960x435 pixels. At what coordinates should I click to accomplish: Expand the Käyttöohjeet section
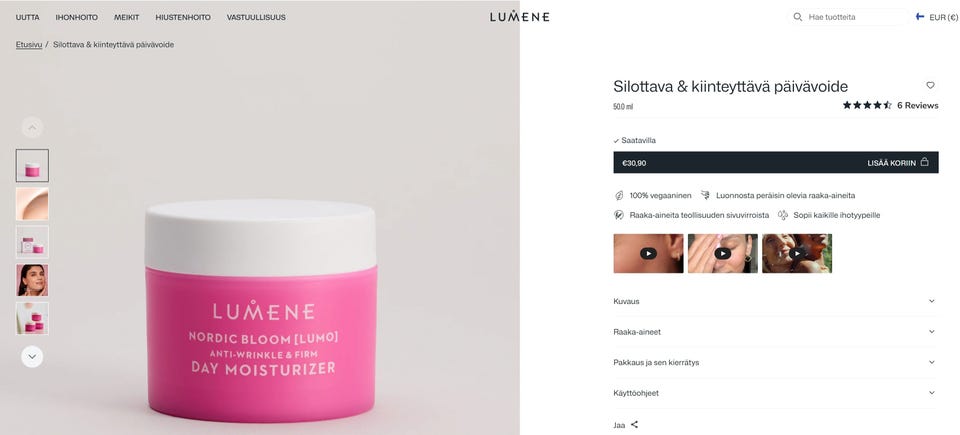[x=775, y=393]
